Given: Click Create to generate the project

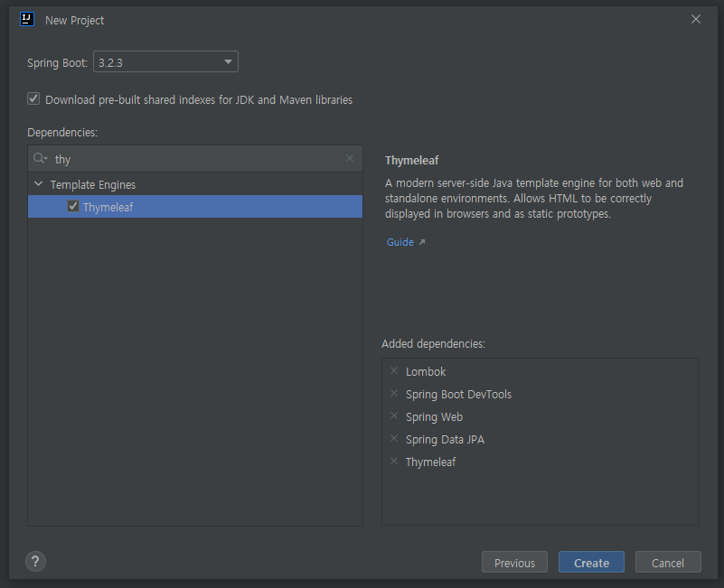Looking at the screenshot, I should 591,562.
